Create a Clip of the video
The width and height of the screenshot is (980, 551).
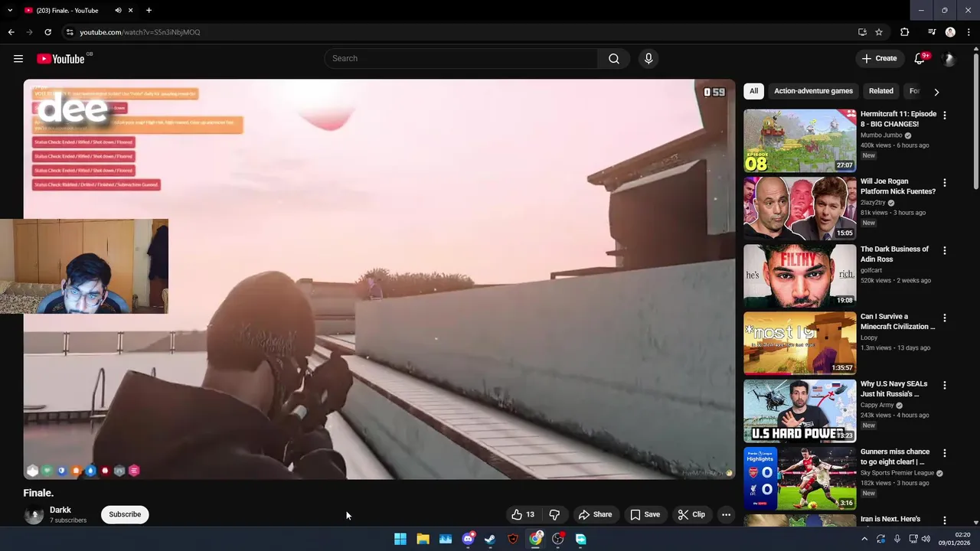[691, 515]
